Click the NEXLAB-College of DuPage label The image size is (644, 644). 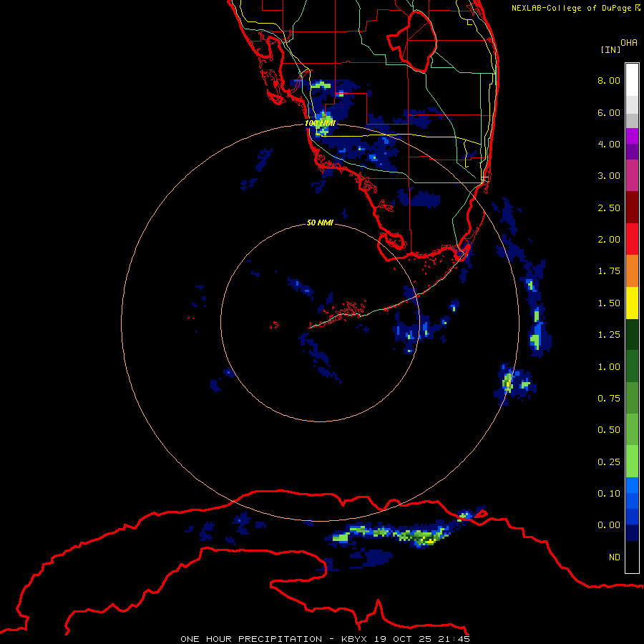point(573,8)
